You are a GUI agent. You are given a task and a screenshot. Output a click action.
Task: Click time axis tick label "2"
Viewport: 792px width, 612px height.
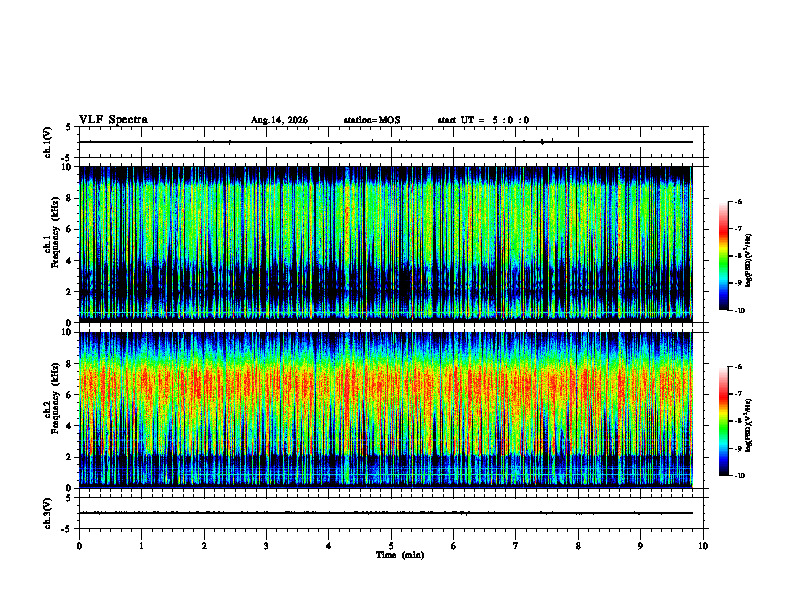(204, 546)
